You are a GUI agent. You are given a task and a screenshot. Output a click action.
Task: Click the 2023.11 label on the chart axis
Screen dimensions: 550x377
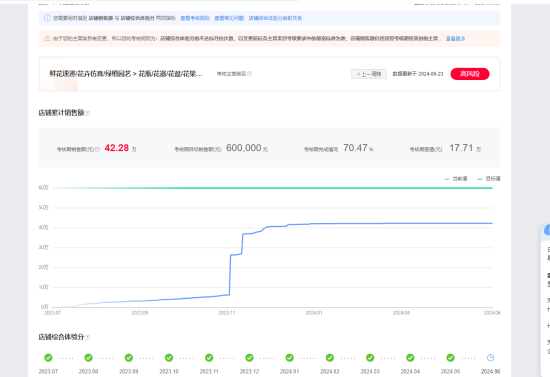click(x=227, y=313)
